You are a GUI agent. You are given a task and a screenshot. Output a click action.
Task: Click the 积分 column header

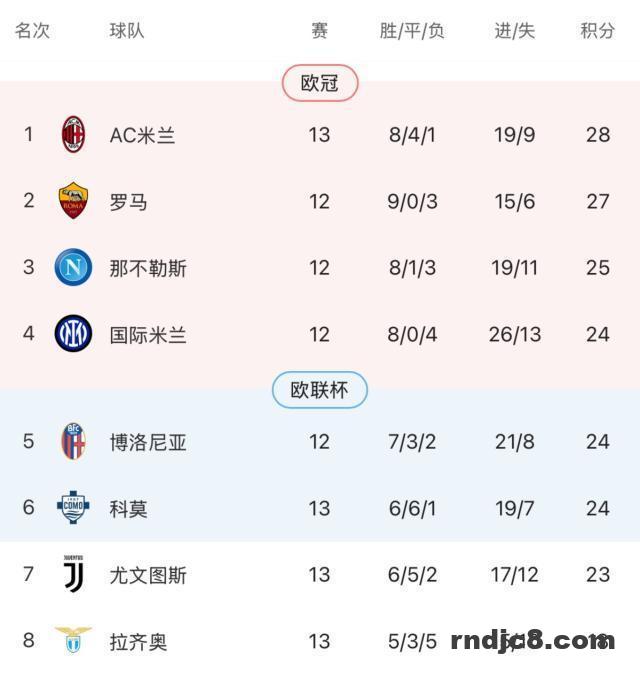597,31
